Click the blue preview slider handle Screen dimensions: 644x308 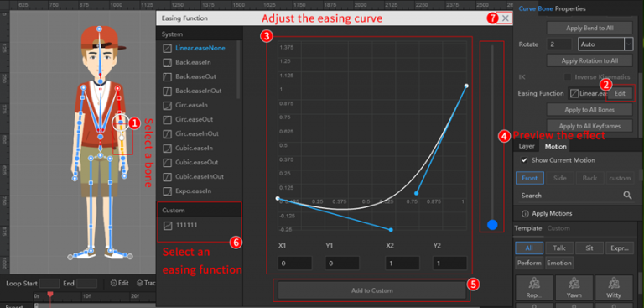(492, 225)
